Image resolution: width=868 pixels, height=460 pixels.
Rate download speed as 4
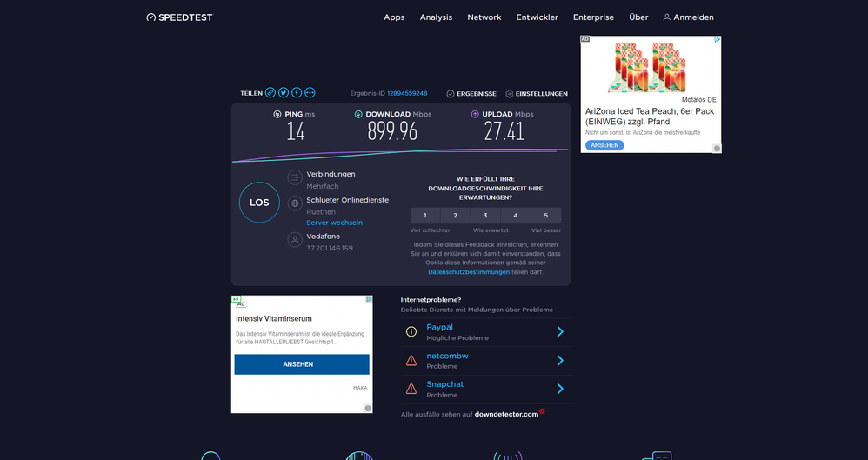coord(516,216)
